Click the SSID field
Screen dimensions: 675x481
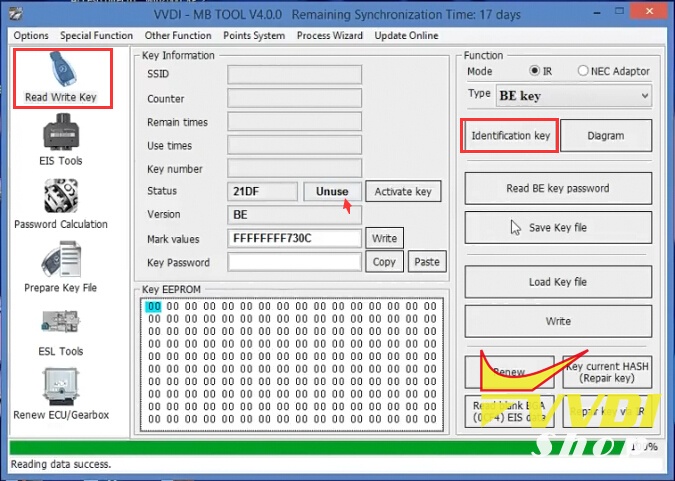pyautogui.click(x=294, y=74)
